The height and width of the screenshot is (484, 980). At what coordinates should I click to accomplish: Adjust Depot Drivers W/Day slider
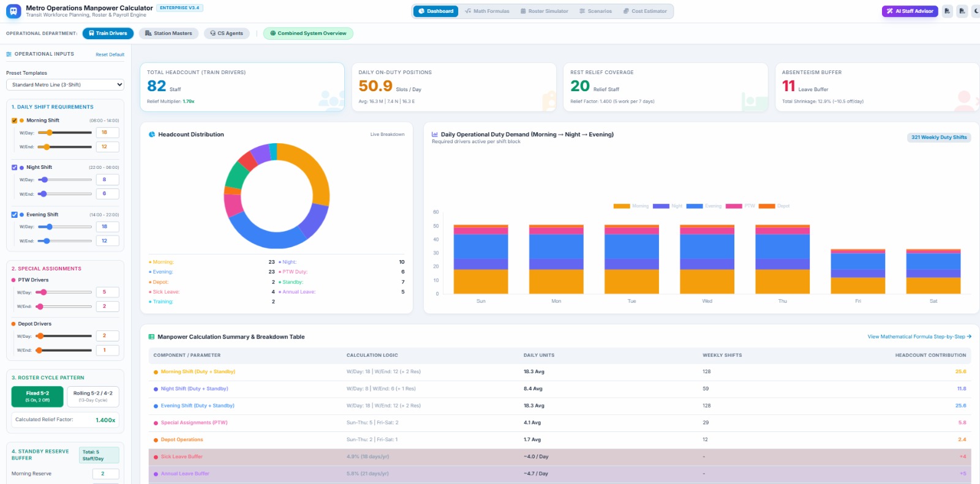[63, 336]
